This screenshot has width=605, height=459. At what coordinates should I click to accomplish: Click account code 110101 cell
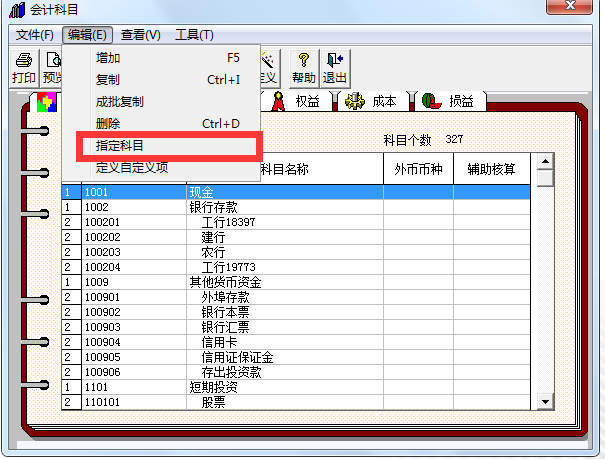pyautogui.click(x=134, y=402)
